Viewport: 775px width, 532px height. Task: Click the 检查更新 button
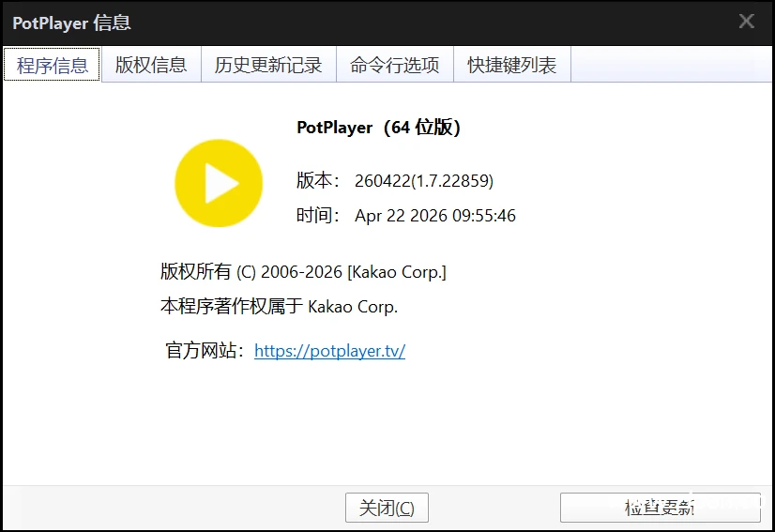point(660,508)
